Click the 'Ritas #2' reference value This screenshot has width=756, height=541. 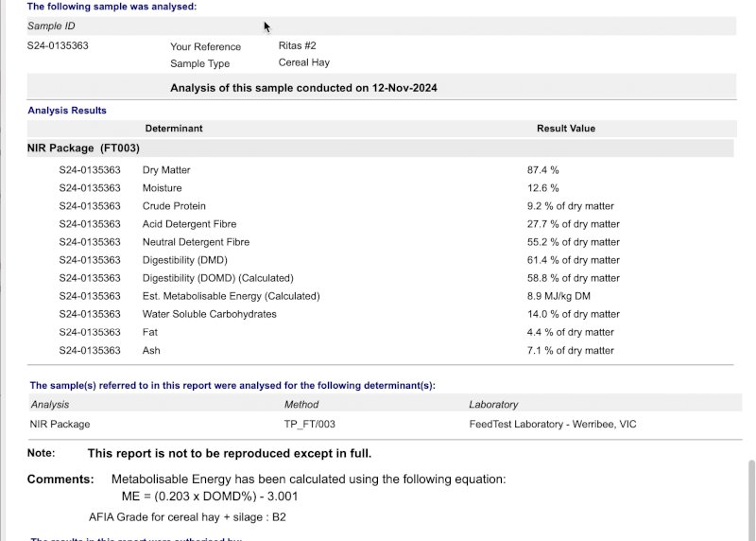[297, 45]
